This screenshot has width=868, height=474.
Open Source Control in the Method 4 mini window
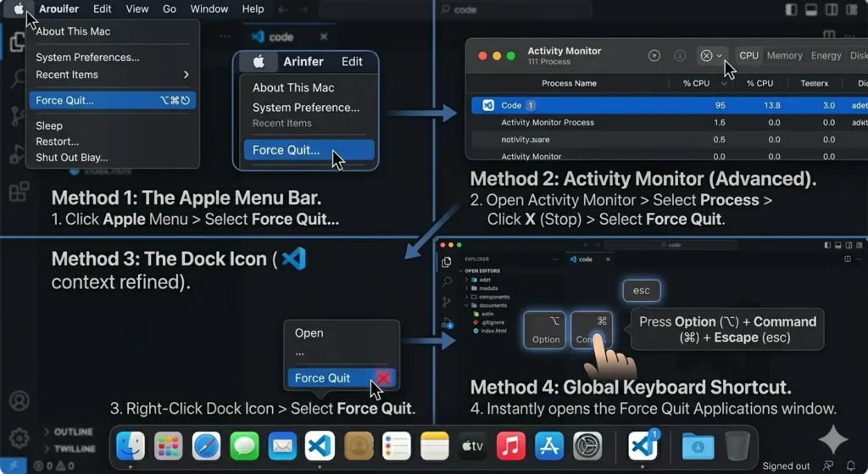[447, 302]
